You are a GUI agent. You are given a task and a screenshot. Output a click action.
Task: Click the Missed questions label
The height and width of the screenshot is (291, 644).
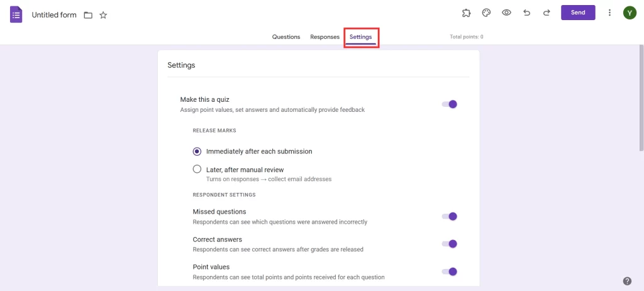coord(219,212)
